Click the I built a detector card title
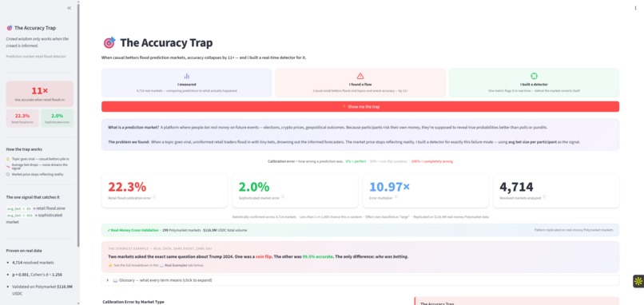 pos(534,85)
